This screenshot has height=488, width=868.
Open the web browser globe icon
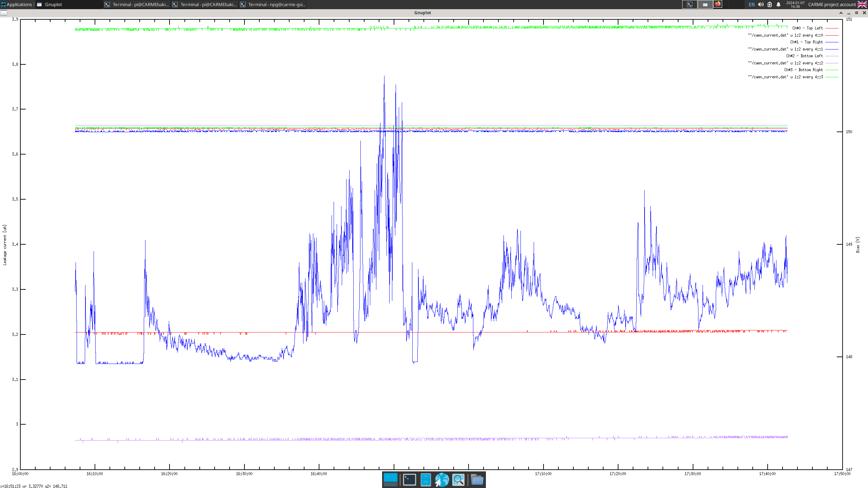click(x=442, y=480)
